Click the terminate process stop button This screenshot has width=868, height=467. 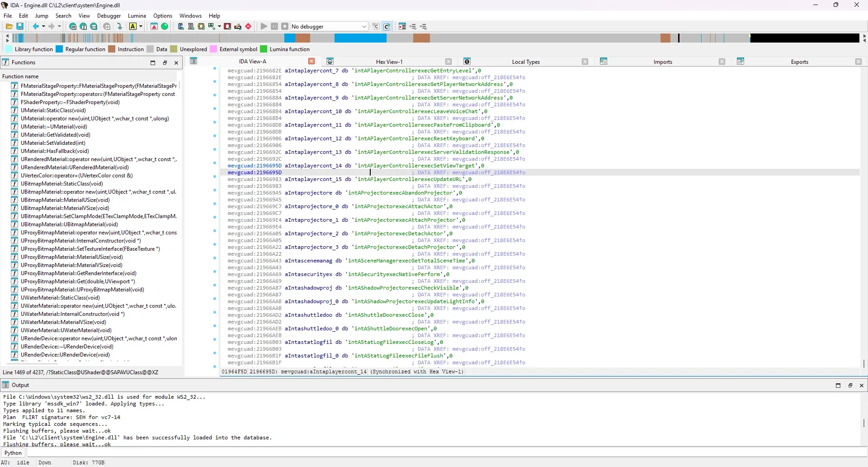285,27
